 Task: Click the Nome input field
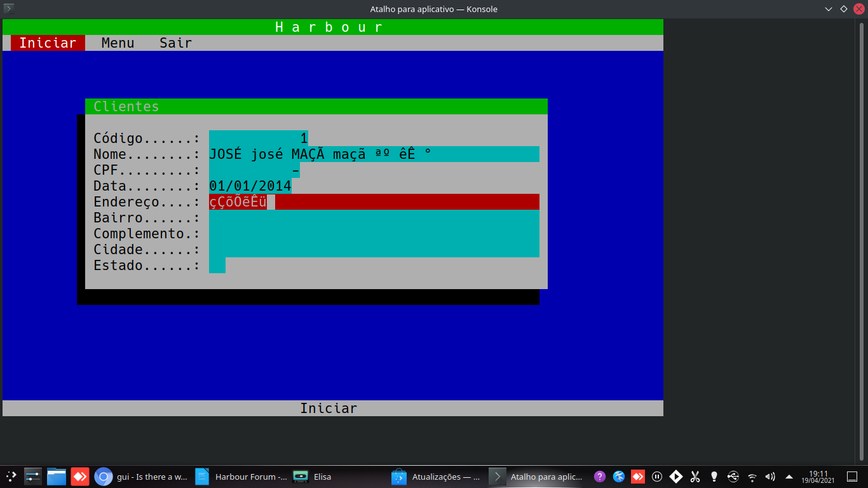pos(374,154)
